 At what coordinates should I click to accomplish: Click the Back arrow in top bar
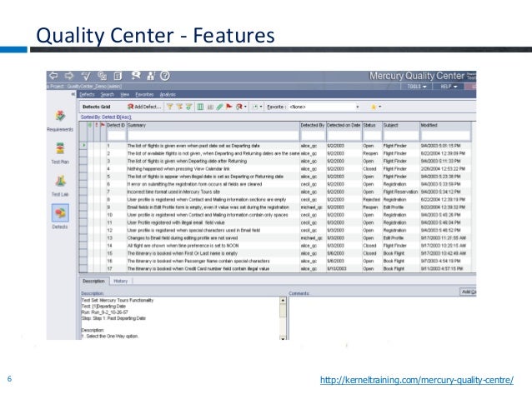click(x=53, y=76)
